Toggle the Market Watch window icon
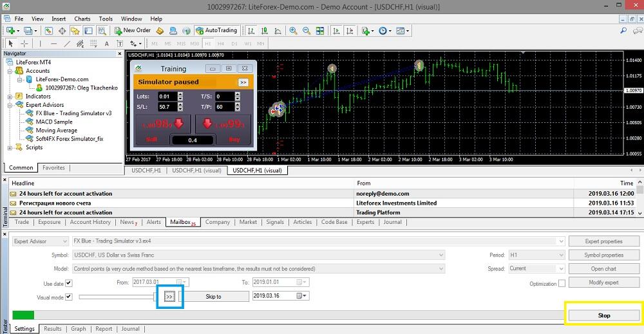This screenshot has height=334, width=644. (x=48, y=30)
